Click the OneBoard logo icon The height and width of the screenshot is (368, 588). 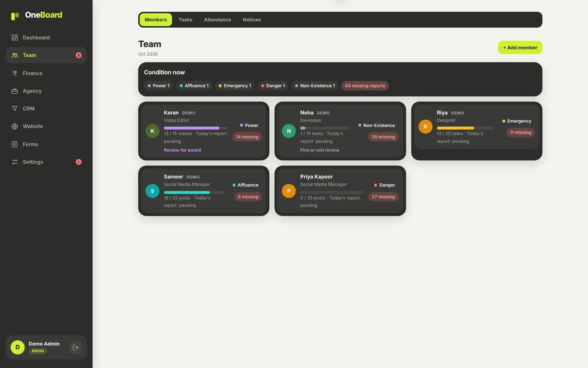point(15,16)
